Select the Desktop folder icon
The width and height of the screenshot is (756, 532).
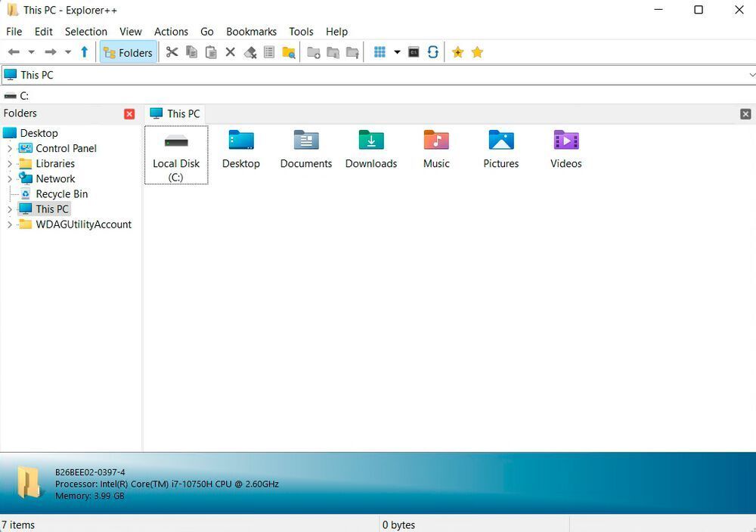point(241,150)
